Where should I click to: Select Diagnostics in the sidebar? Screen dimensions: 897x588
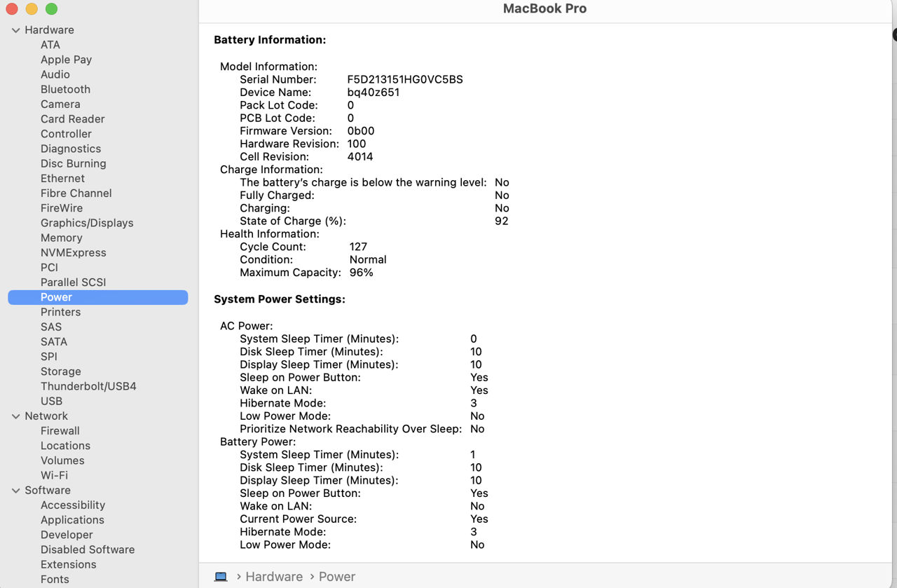71,149
